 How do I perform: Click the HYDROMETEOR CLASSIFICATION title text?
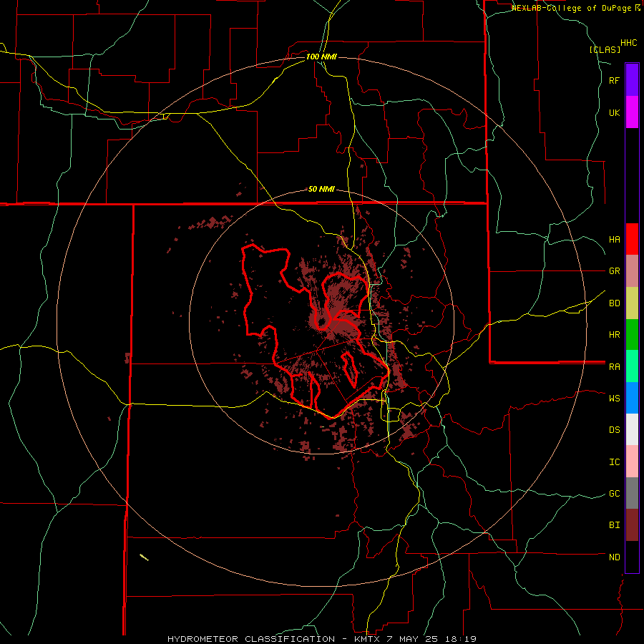pyautogui.click(x=251, y=639)
